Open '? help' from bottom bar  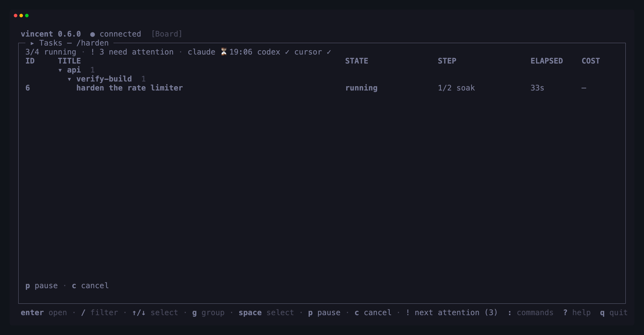coord(577,313)
